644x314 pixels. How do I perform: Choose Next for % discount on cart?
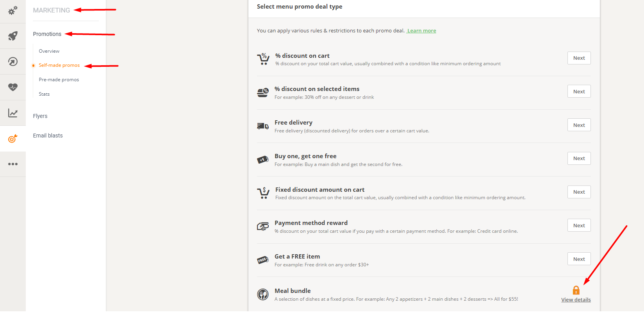coord(579,58)
